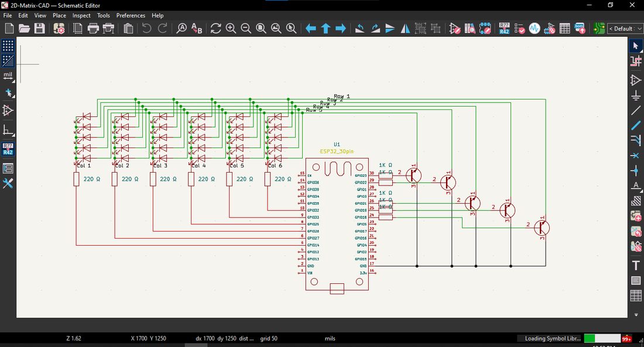Open the File menu

point(8,15)
